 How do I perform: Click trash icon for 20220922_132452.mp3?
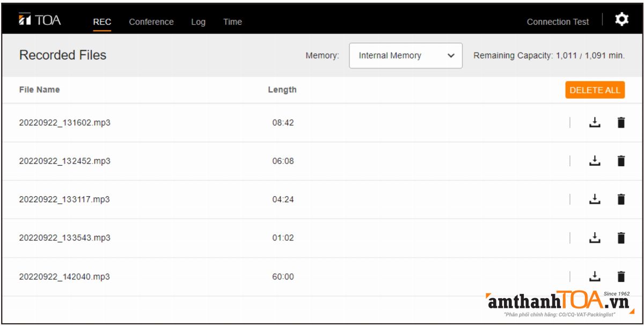coord(621,161)
